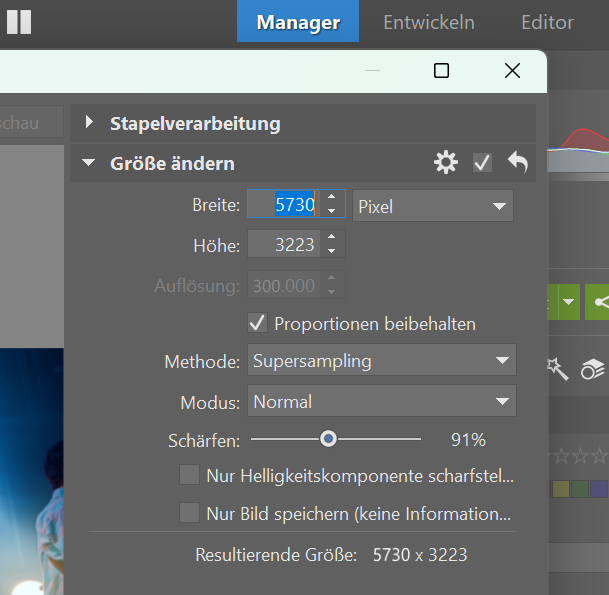Open the gear settings for Größe ändern
This screenshot has height=595, width=609.
pos(446,163)
